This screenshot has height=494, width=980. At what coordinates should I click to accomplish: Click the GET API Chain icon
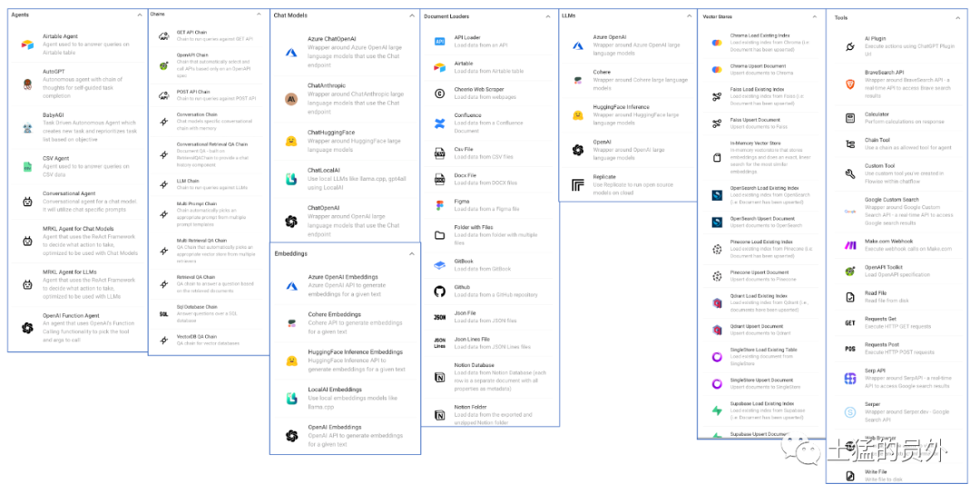(x=163, y=36)
